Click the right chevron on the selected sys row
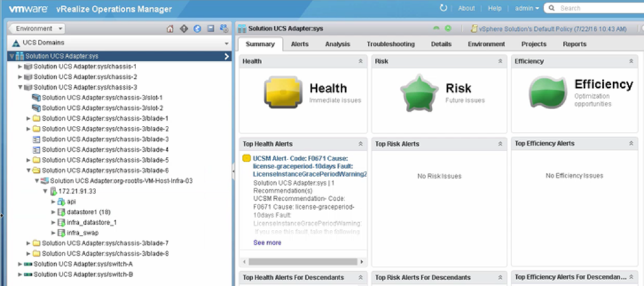The height and width of the screenshot is (286, 644). 226,56
